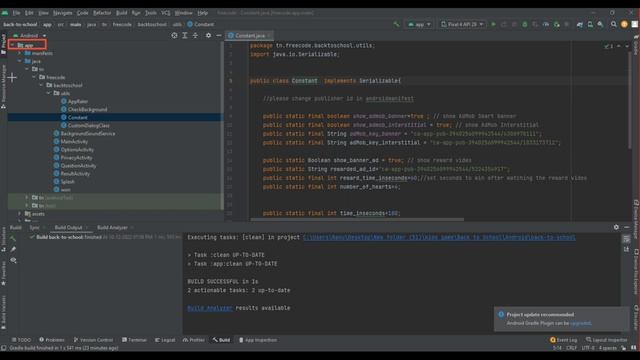Open the Refactor menu
Screen dimensions: 640x360
click(x=102, y=13)
